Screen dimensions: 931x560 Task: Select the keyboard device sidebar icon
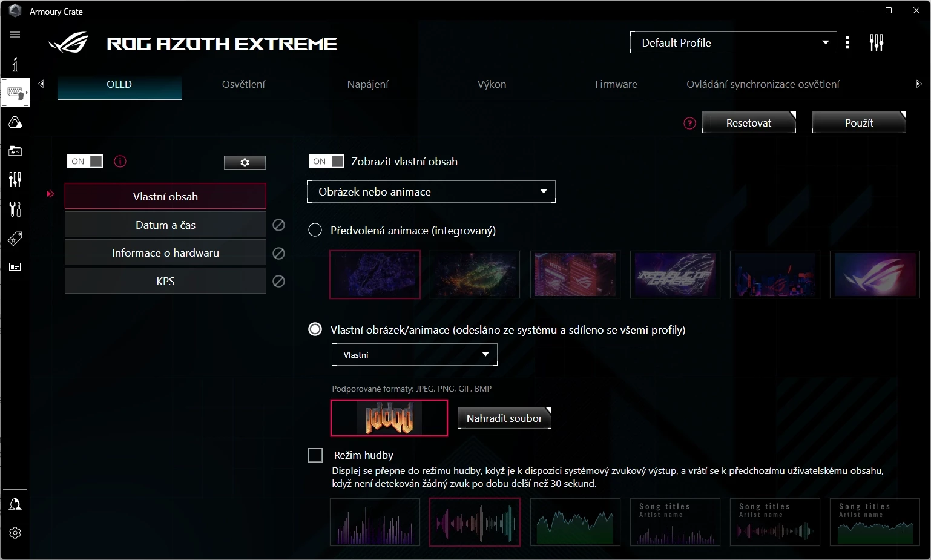[x=15, y=93]
